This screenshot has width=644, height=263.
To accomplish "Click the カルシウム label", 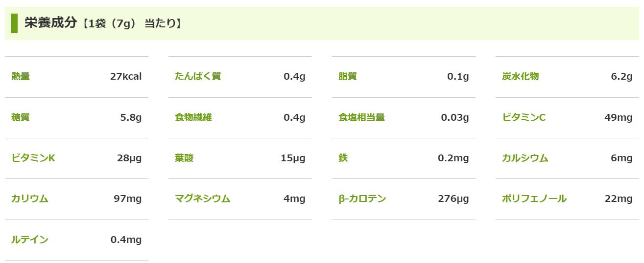I will coord(525,158).
